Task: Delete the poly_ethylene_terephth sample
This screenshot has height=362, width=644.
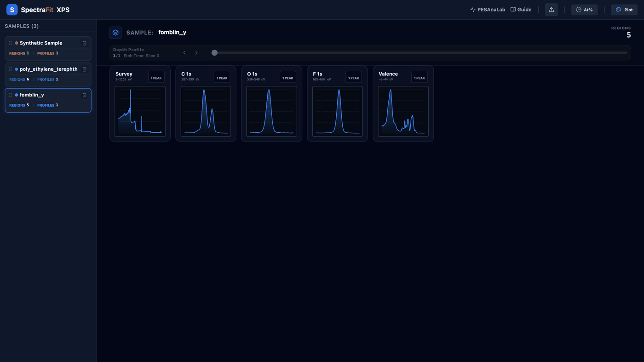Action: [84, 69]
